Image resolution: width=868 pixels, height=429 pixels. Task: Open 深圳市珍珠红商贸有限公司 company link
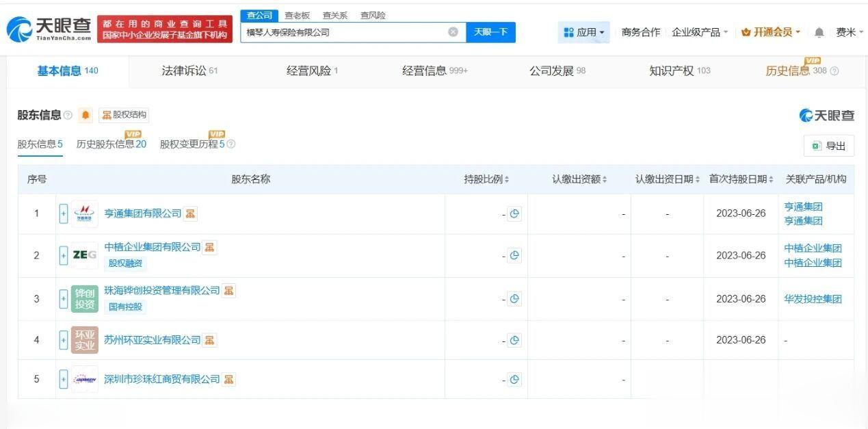pyautogui.click(x=162, y=379)
